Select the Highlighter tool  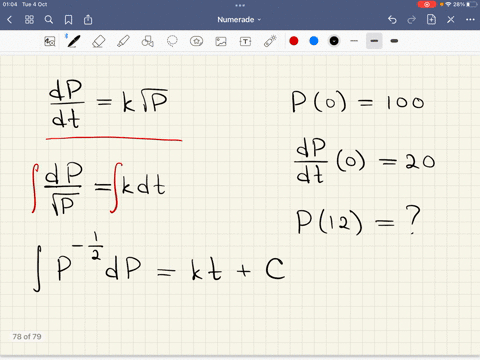point(123,41)
